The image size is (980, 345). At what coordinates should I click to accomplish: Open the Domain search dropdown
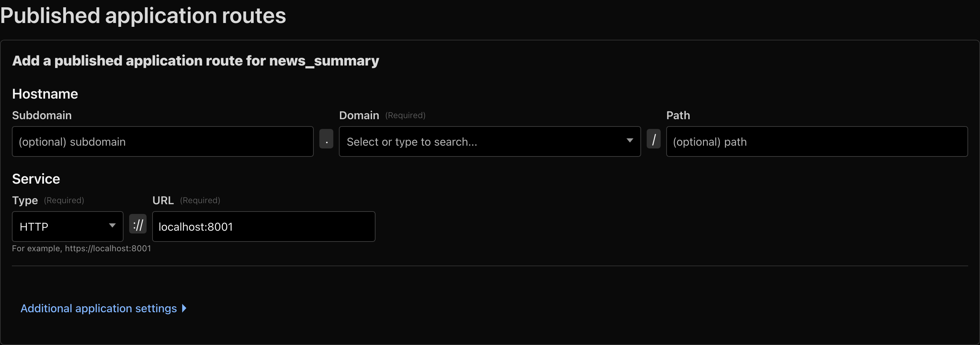pos(483,141)
